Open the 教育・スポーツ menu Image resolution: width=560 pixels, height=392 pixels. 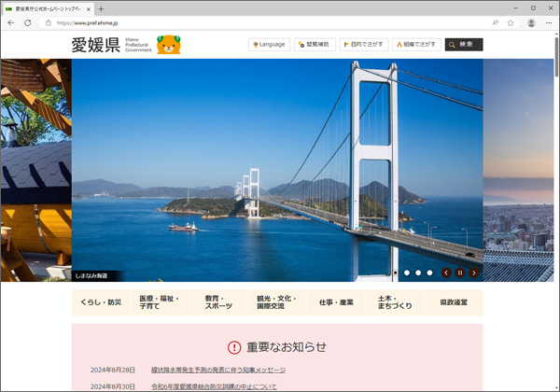click(x=218, y=302)
